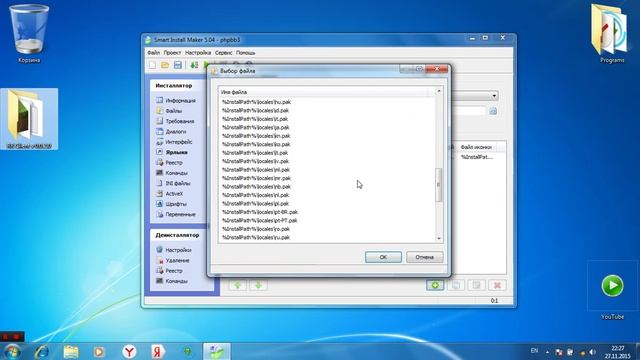
Task: Click the browse icon beside the input field
Action: coord(493,111)
